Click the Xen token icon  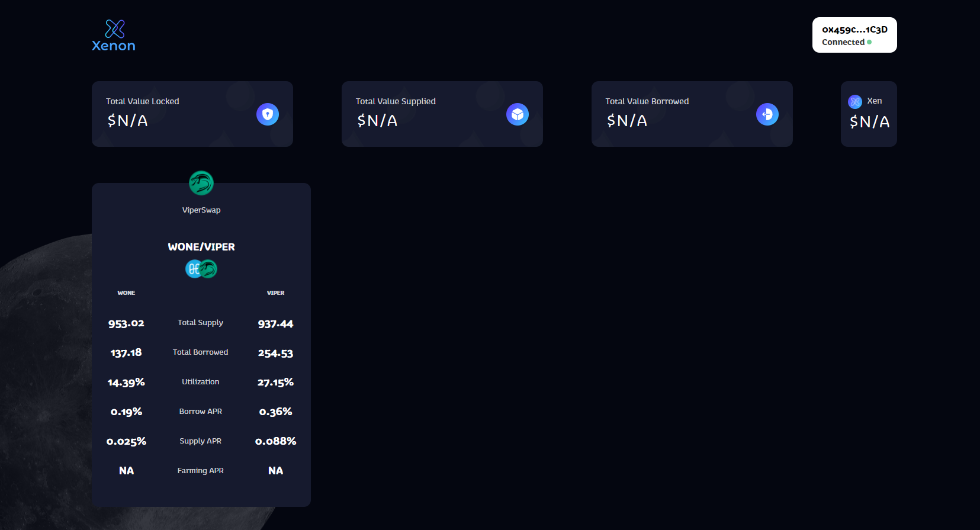855,102
